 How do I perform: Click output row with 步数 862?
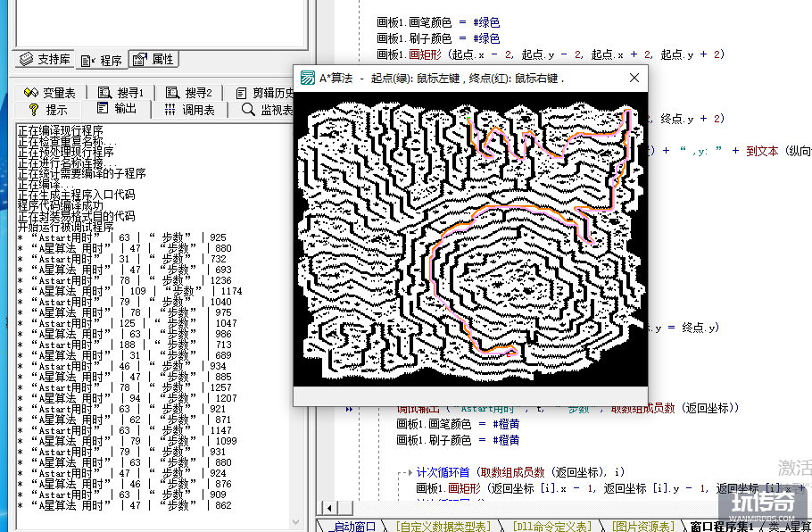pos(125,505)
